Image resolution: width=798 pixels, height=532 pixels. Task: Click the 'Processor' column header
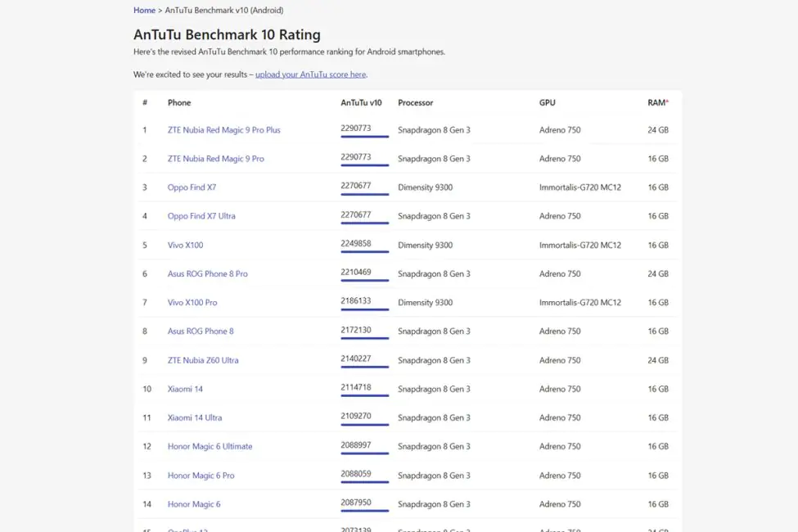tap(415, 103)
